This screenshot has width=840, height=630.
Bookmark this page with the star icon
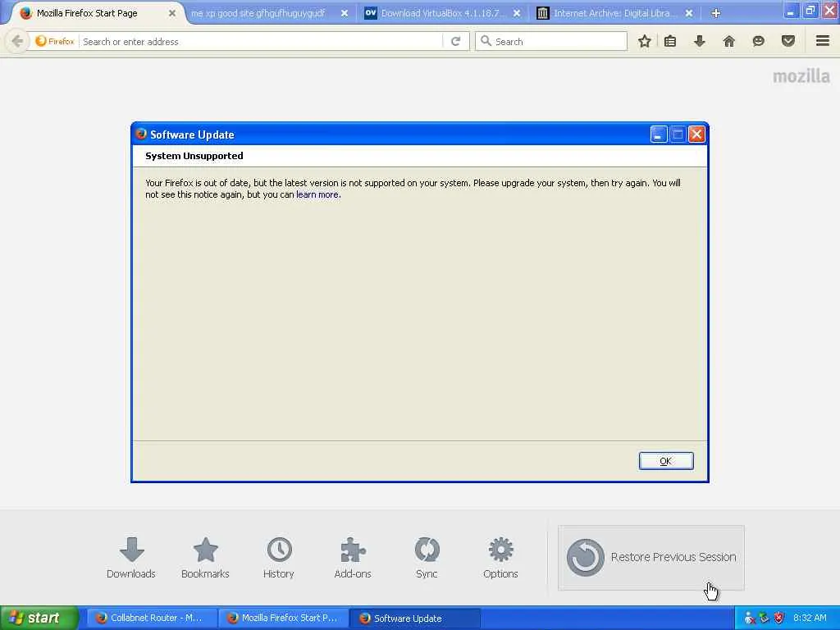click(645, 41)
